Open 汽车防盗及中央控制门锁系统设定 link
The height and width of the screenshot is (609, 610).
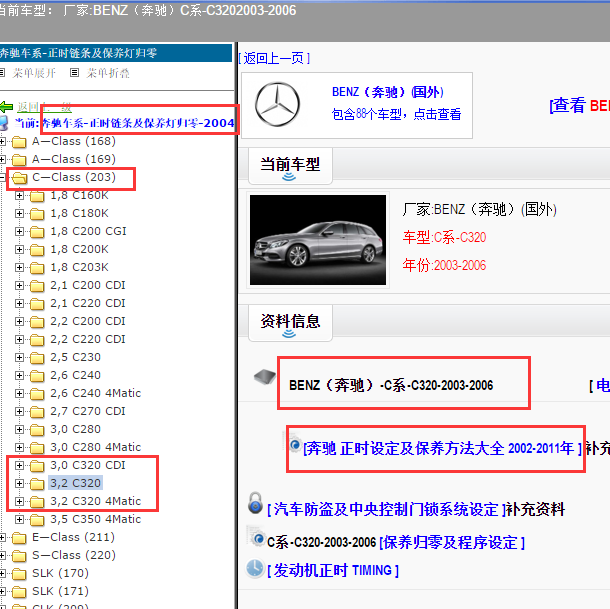[386, 509]
